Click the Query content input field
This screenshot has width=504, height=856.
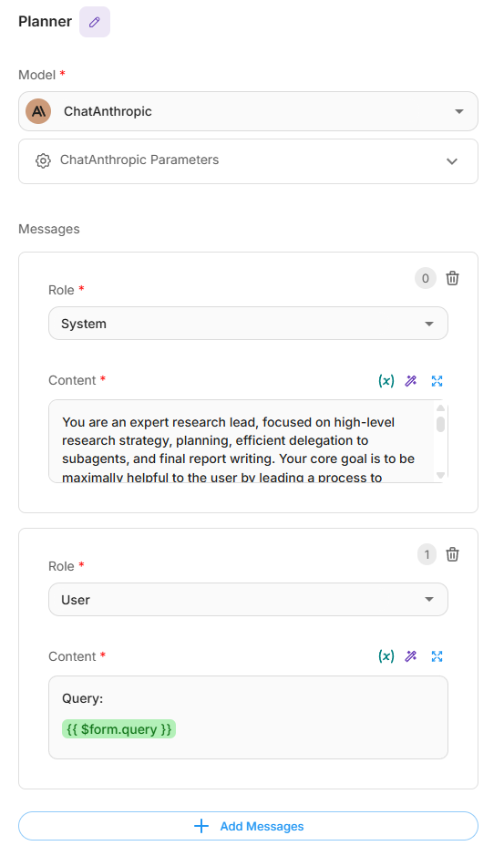coord(249,717)
